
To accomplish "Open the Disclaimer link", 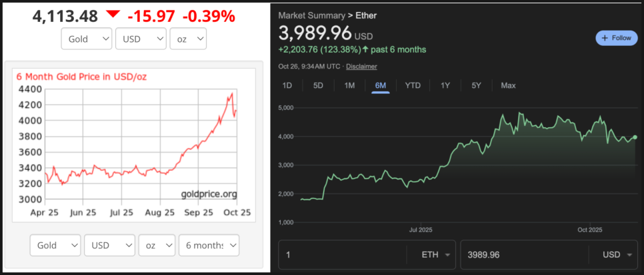I will pyautogui.click(x=361, y=66).
